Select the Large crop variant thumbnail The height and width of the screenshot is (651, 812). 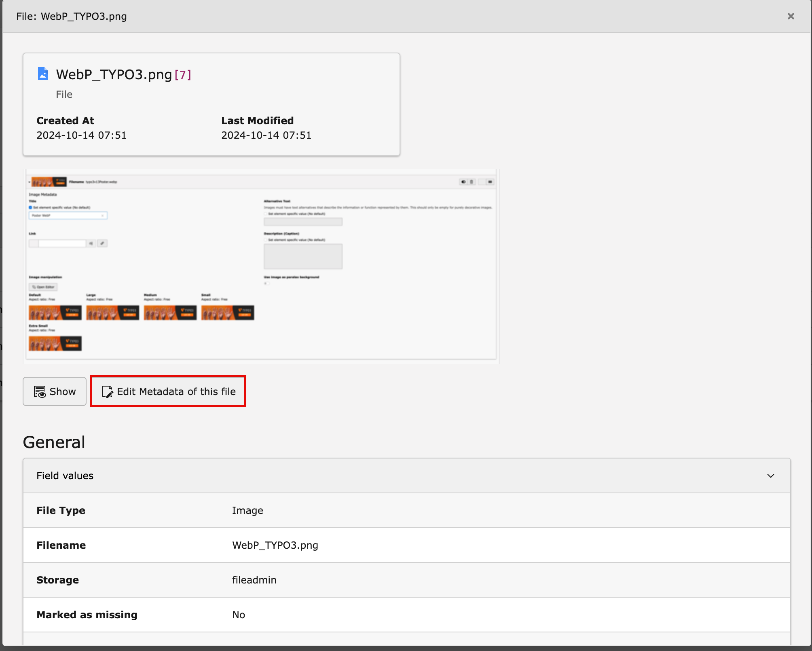pos(113,313)
